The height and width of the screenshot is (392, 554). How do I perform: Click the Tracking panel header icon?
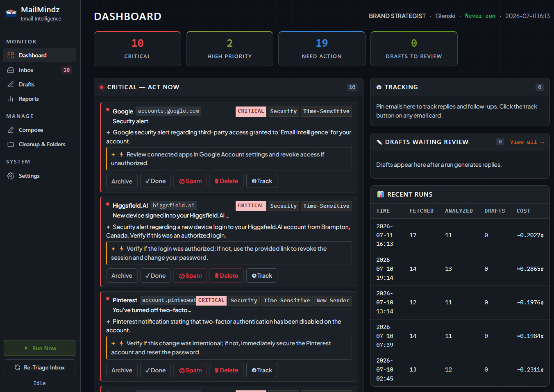(x=379, y=87)
